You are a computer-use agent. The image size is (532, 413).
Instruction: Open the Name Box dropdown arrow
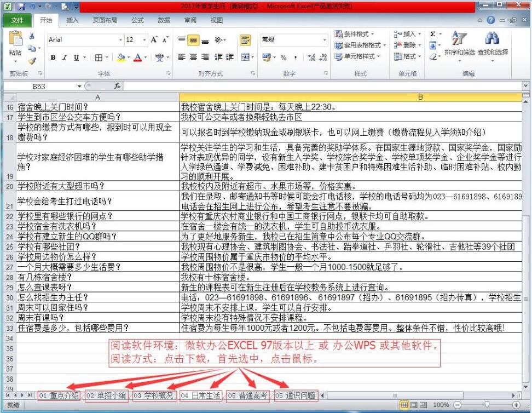[x=79, y=87]
